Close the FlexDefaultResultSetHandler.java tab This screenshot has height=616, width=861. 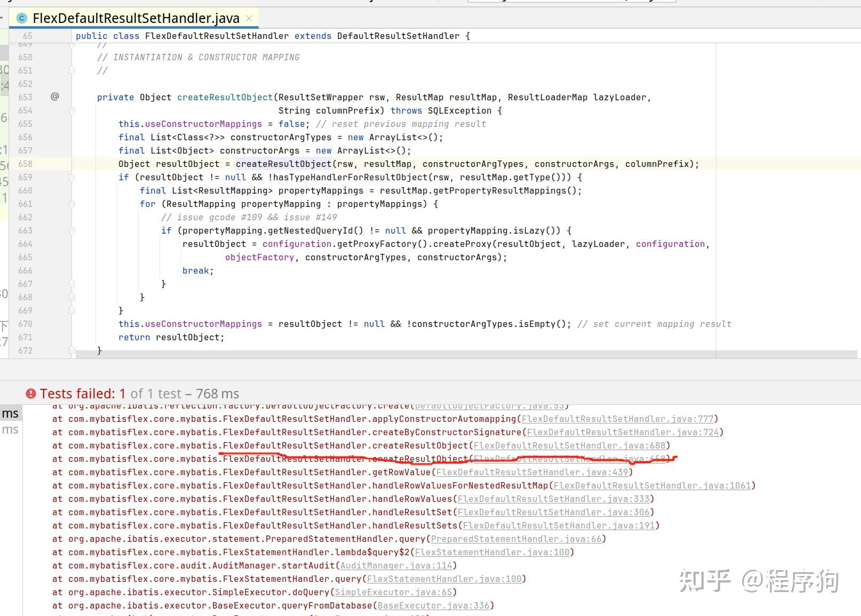click(249, 18)
